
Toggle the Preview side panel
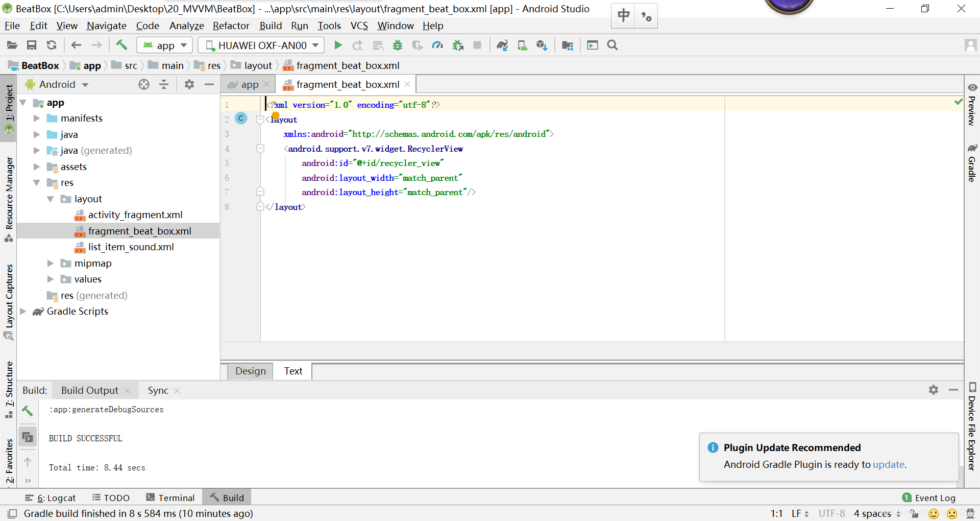[972, 105]
